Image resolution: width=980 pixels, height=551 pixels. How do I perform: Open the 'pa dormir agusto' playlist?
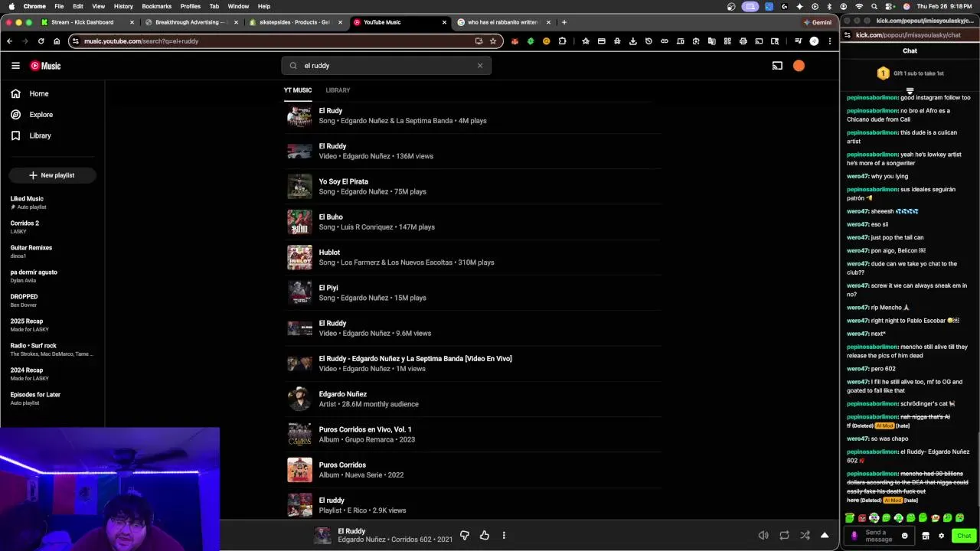point(52,275)
